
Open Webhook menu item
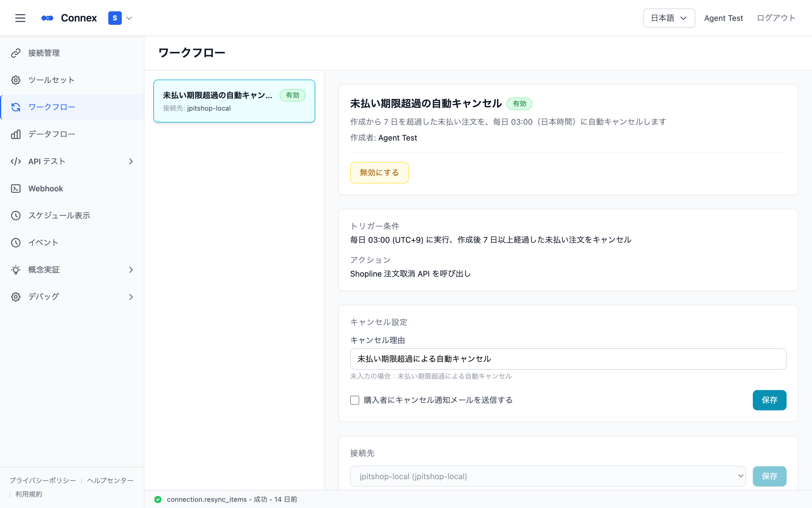[x=72, y=189]
